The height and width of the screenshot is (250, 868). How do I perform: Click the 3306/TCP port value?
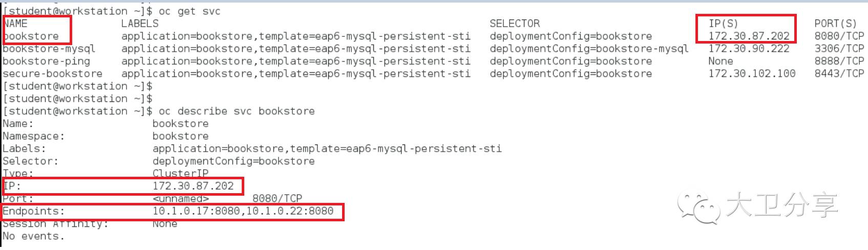839,49
